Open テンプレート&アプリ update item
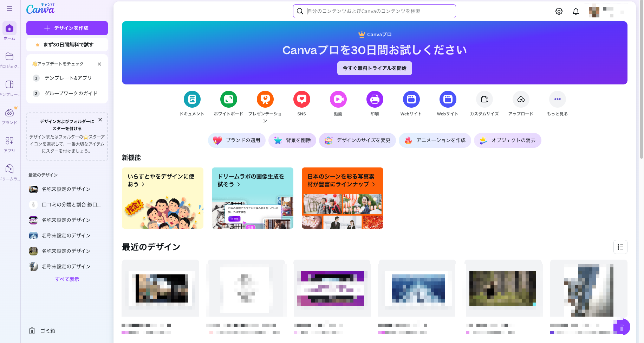The width and height of the screenshot is (644, 343). coord(67,78)
